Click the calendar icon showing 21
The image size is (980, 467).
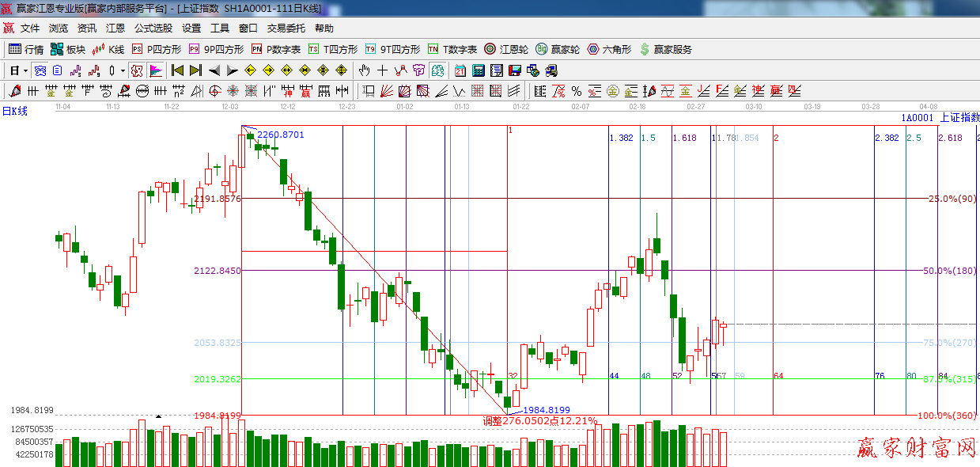coord(459,70)
